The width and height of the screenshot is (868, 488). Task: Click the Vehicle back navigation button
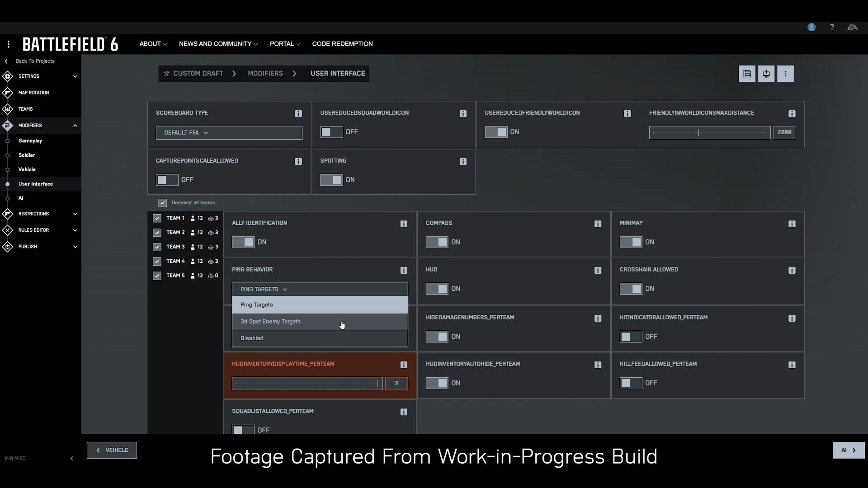[x=112, y=450]
